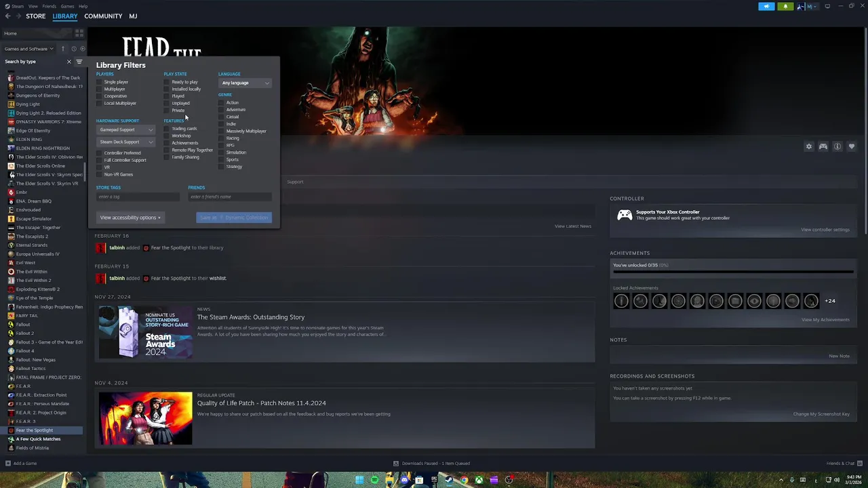868x488 pixels.
Task: Click the achievements progress bar
Action: click(x=733, y=272)
